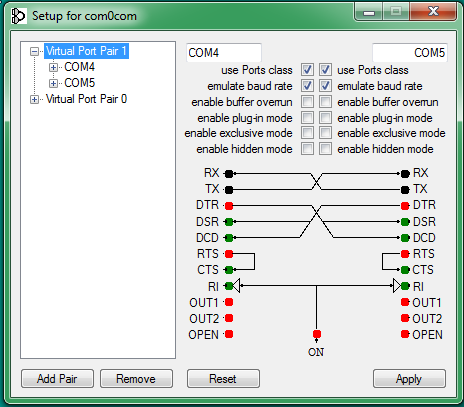
Task: Click the COM4 RTS red pin
Action: (229, 254)
